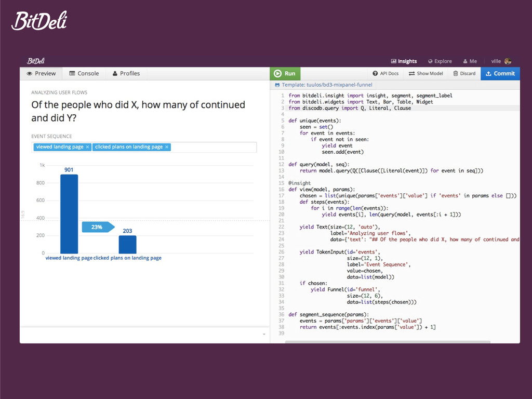Click the chart icon next to Insights
Image resolution: width=532 pixels, height=399 pixels.
coord(394,61)
